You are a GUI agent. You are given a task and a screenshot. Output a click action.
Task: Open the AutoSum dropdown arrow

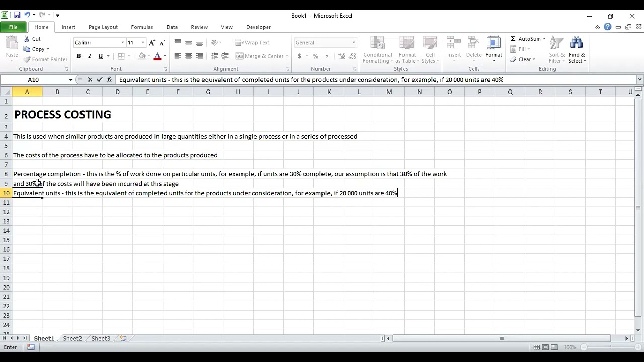544,39
